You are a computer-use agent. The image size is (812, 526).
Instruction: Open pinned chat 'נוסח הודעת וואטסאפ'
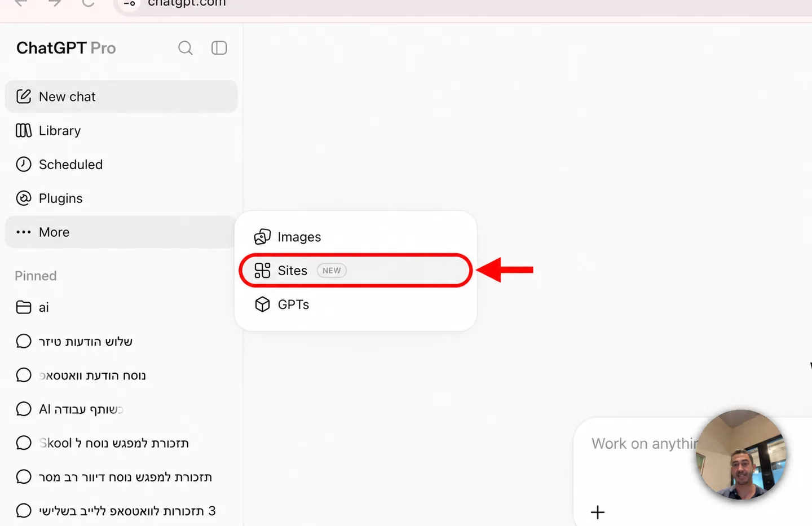point(121,375)
